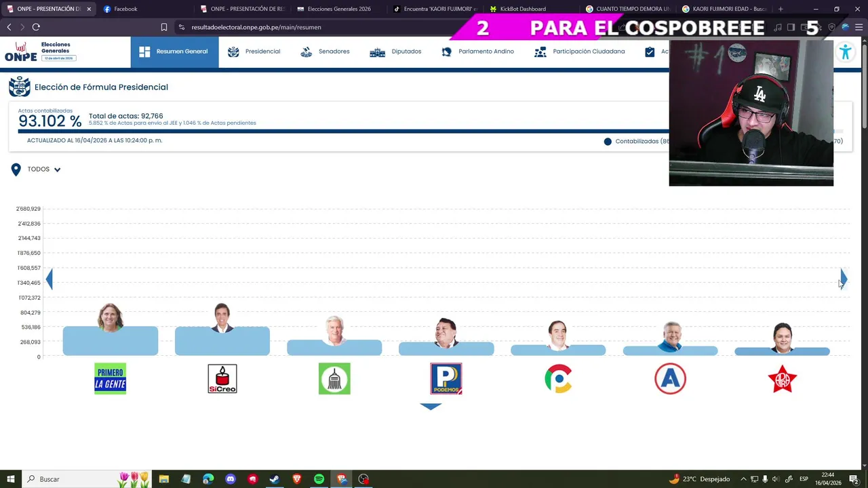Open the Presidencial section
Image resolution: width=868 pixels, height=488 pixels.
pos(254,52)
